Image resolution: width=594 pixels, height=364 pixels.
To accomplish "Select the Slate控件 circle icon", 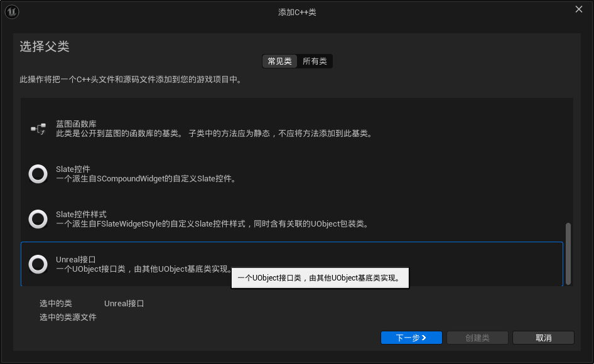I will [38, 174].
